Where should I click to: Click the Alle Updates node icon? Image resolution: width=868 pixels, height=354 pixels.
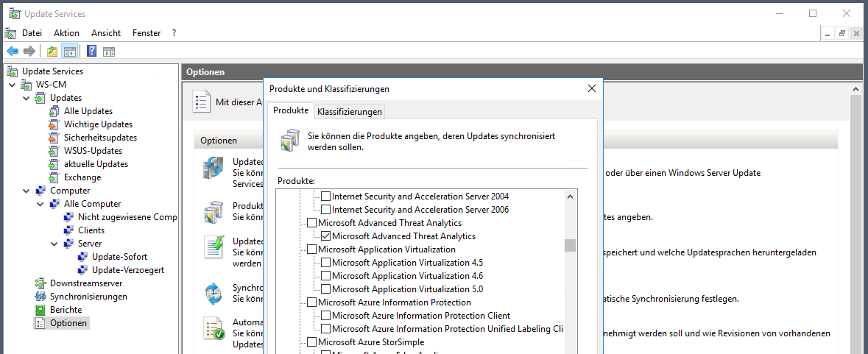click(x=54, y=111)
